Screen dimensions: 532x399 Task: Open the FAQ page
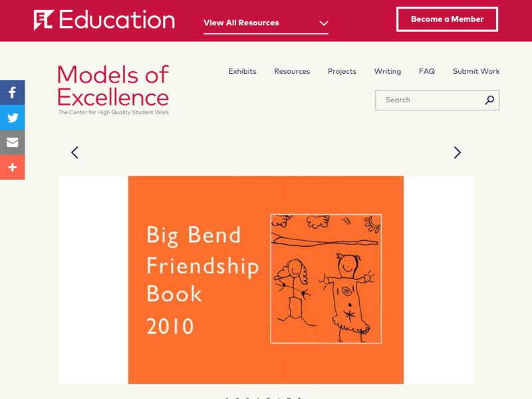[426, 71]
